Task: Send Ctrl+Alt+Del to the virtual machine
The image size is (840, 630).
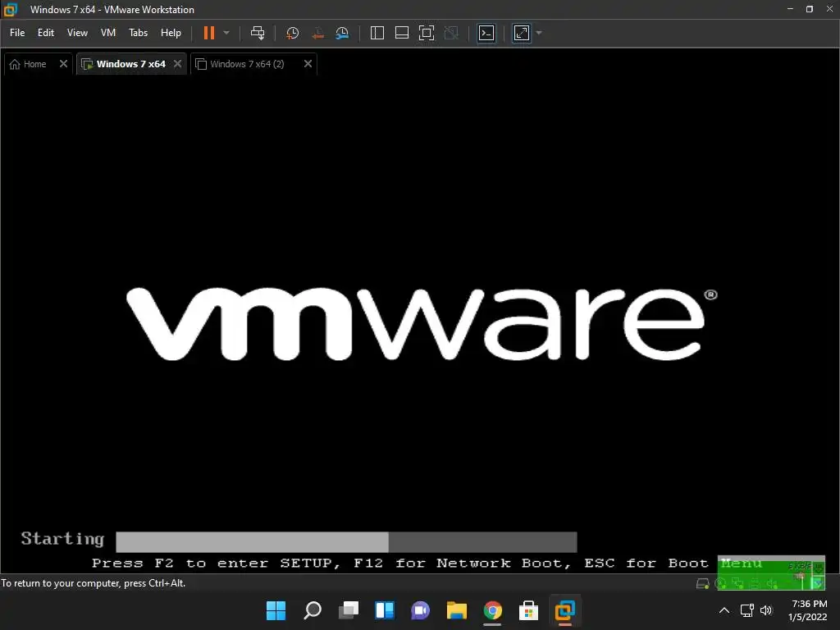Action: point(258,33)
